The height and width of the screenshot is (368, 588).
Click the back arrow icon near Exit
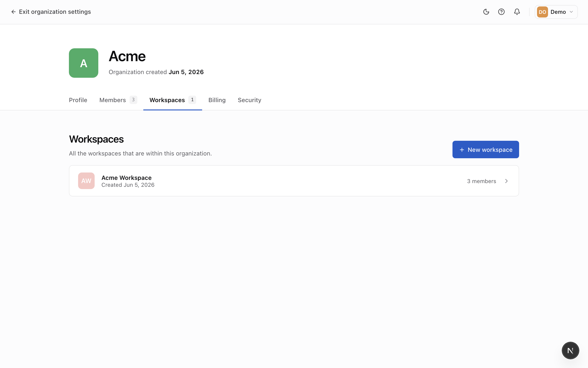coord(13,12)
